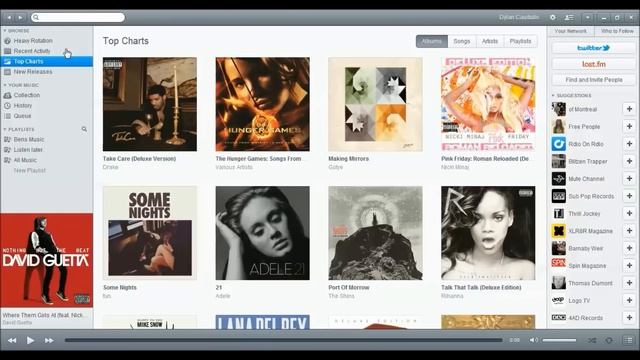Screen dimensions: 640x360
Task: Open Collection under Your Music
Action: (x=27, y=95)
